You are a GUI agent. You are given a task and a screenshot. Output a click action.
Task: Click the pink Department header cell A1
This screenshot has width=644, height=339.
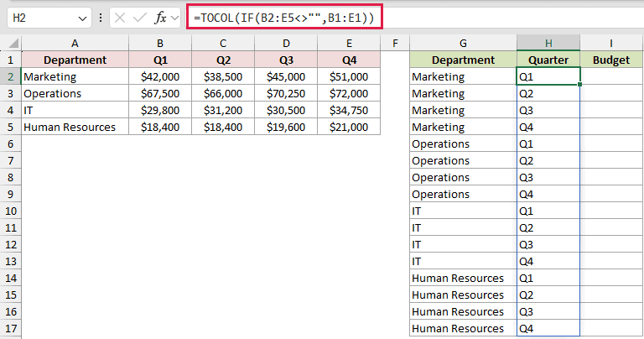coord(75,60)
